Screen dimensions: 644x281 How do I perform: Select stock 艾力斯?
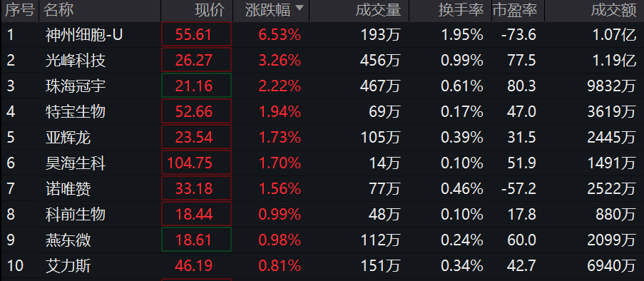(x=68, y=266)
